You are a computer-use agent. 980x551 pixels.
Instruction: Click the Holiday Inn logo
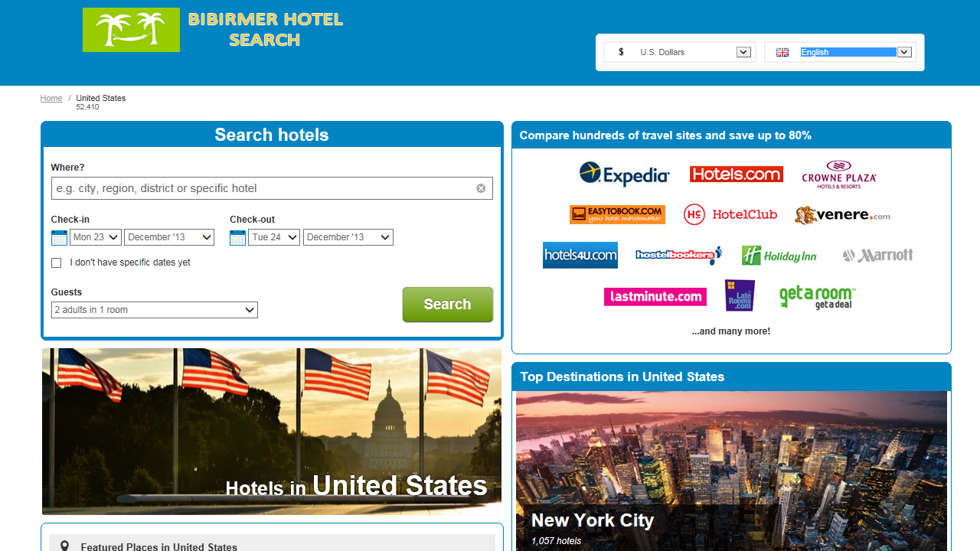(779, 256)
